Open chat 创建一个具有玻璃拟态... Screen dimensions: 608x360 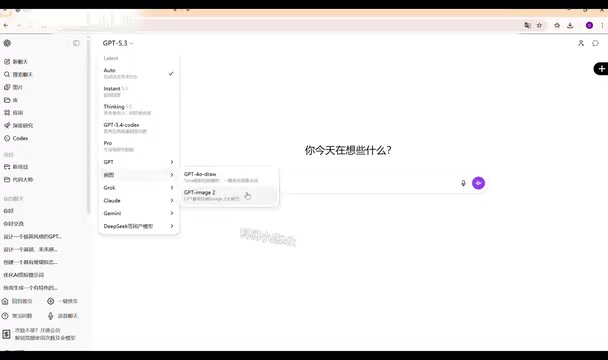pyautogui.click(x=30, y=262)
